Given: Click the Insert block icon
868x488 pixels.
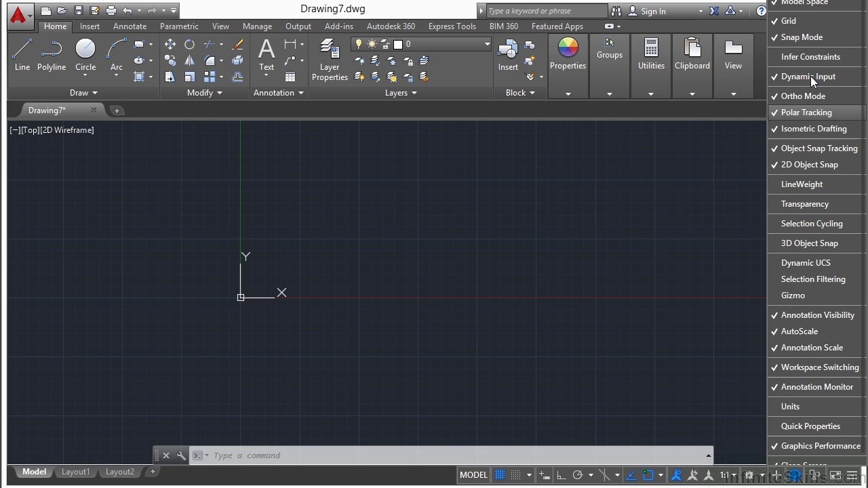Looking at the screenshot, I should (x=508, y=54).
